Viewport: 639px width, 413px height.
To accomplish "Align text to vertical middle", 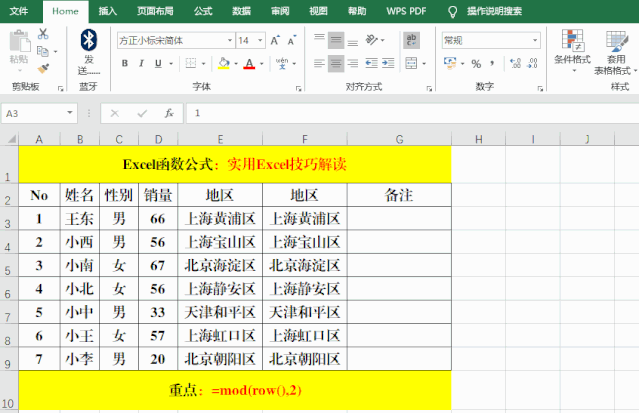I will point(336,40).
